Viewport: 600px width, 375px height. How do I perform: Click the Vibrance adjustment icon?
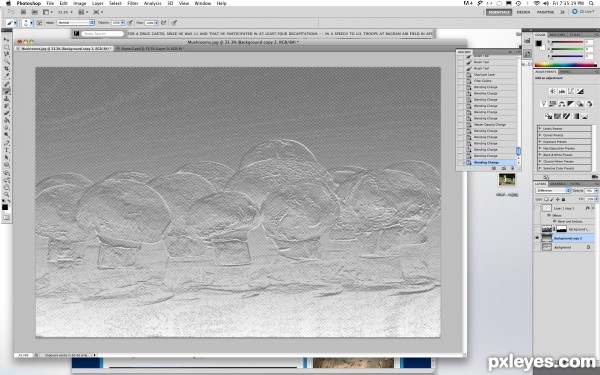543,104
